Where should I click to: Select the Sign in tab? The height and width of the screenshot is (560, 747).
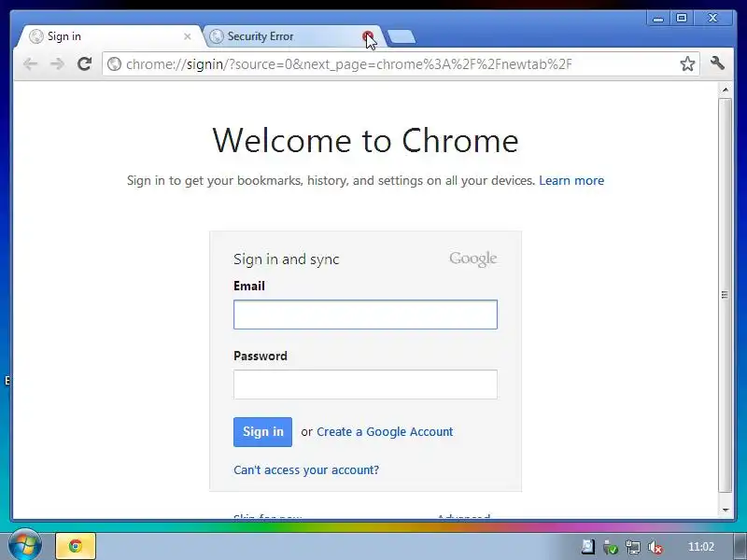(109, 36)
